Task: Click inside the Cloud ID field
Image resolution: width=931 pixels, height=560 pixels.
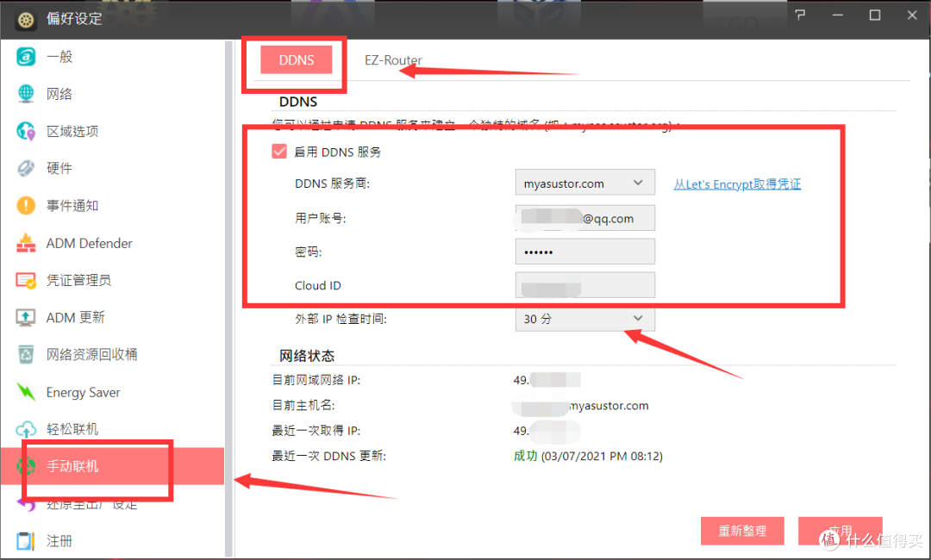Action: [584, 284]
